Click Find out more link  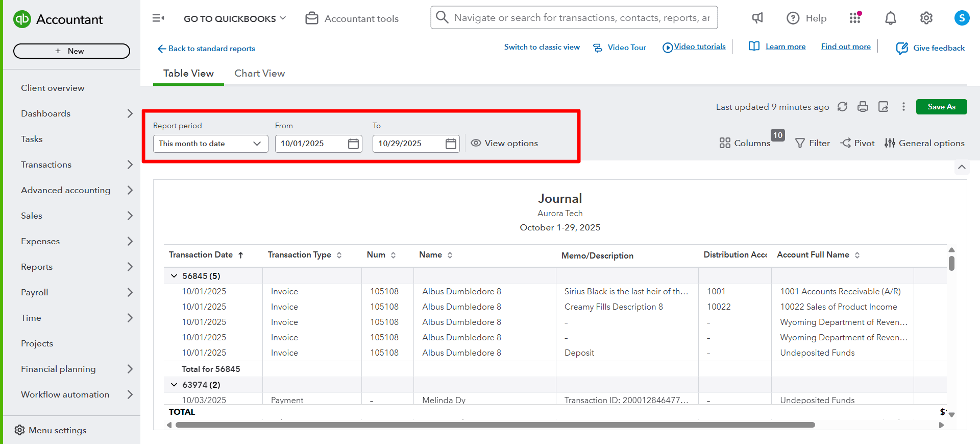[846, 46]
